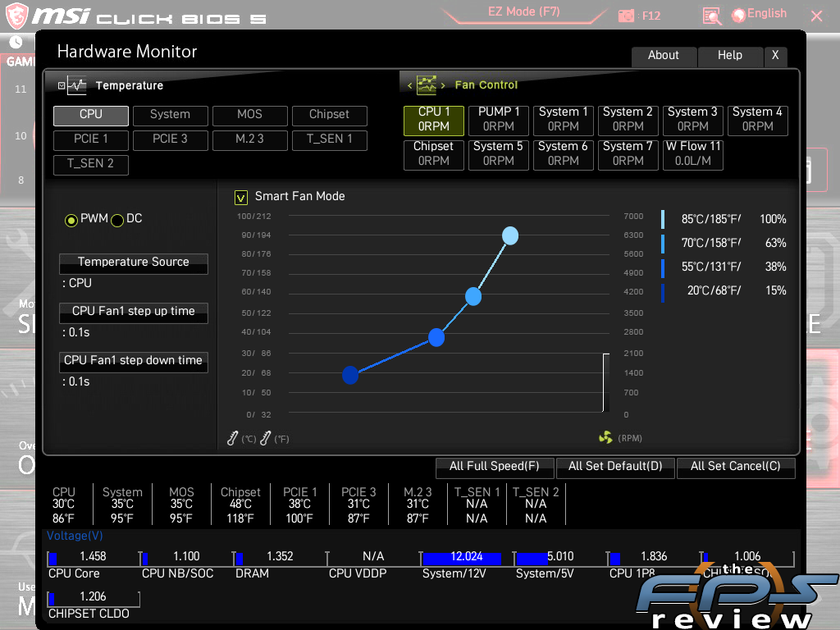Click the MSI dragon shield logo

(16, 16)
